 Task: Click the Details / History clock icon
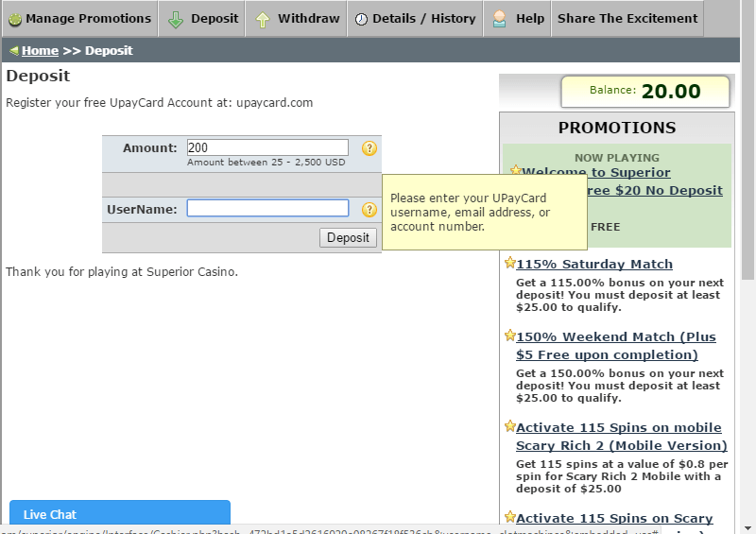tap(361, 19)
